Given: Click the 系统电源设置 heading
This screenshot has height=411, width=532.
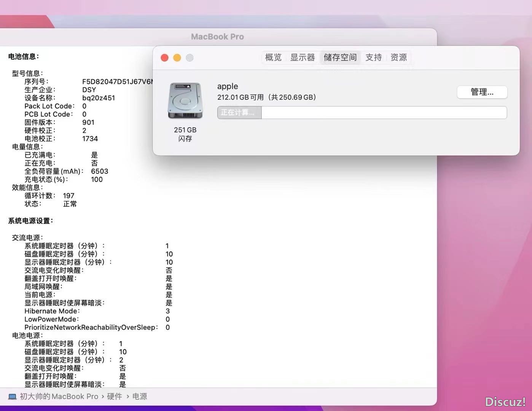Looking at the screenshot, I should point(31,221).
